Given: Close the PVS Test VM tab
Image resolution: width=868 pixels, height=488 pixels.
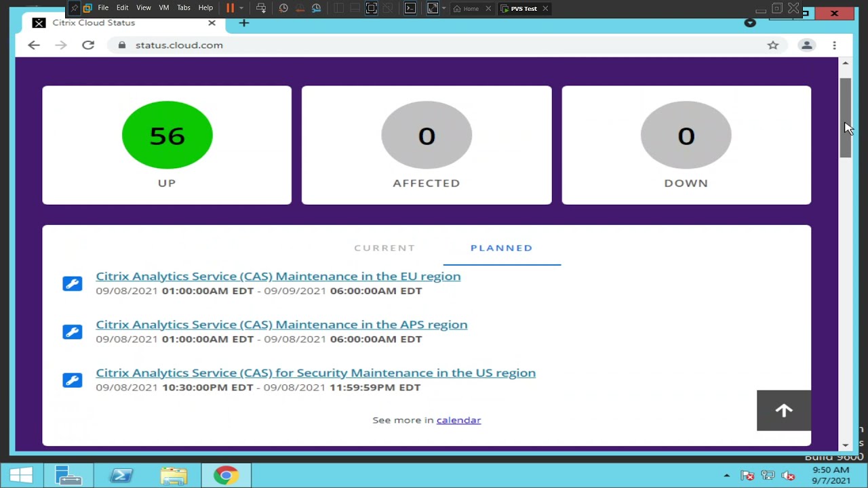Looking at the screenshot, I should (545, 9).
